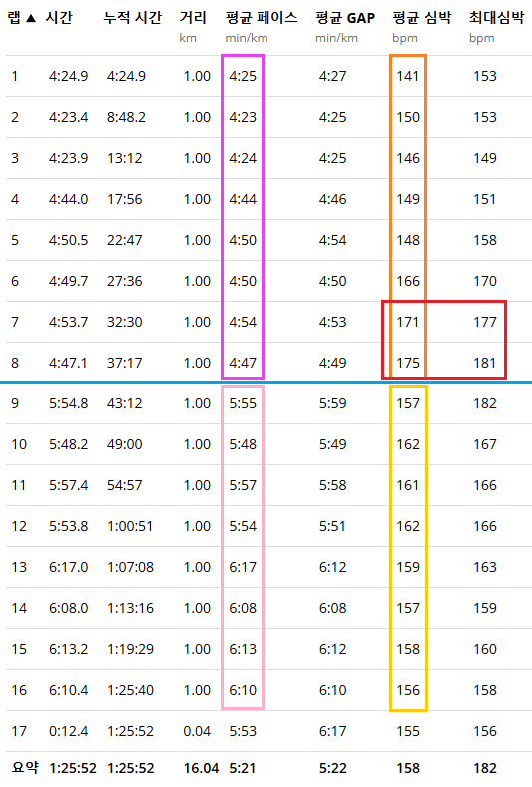Image resolution: width=532 pixels, height=787 pixels.
Task: Select summary average pace 5:21
Action: 243,768
